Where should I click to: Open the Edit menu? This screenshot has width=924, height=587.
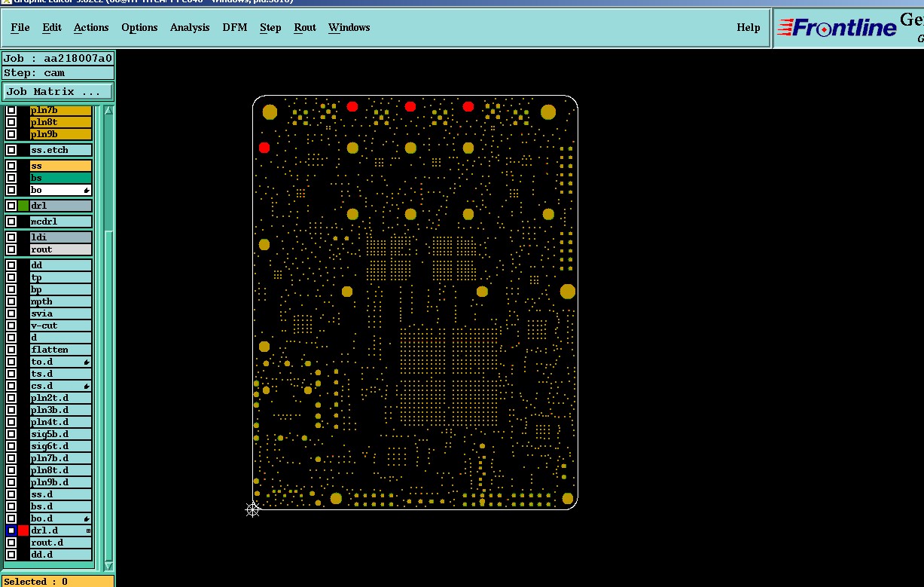(52, 27)
